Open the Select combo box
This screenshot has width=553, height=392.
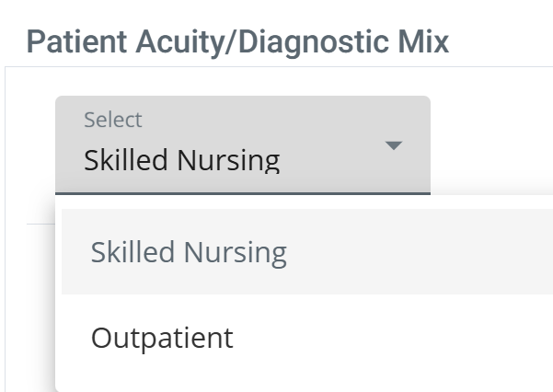coord(242,145)
